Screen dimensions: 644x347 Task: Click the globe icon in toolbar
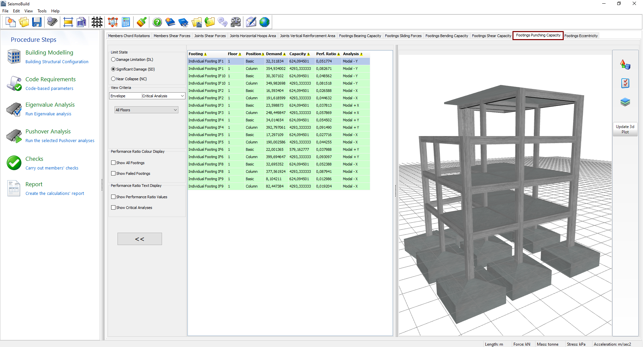pyautogui.click(x=264, y=22)
